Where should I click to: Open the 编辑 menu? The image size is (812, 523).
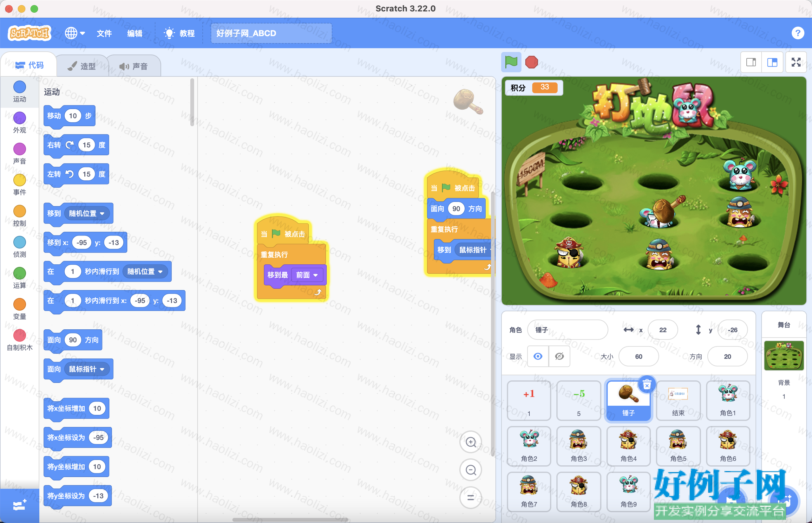click(x=134, y=33)
